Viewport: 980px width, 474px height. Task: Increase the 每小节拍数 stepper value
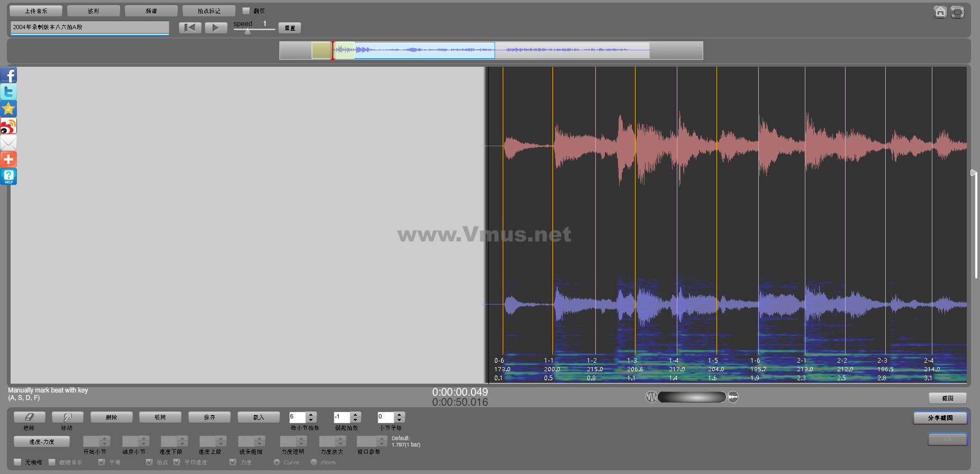click(x=311, y=415)
